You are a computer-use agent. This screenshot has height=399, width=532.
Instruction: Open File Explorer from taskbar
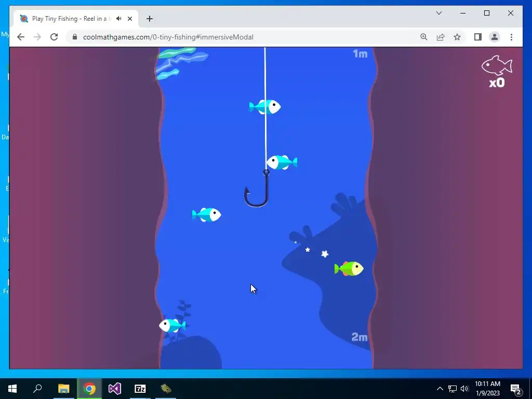coord(63,389)
